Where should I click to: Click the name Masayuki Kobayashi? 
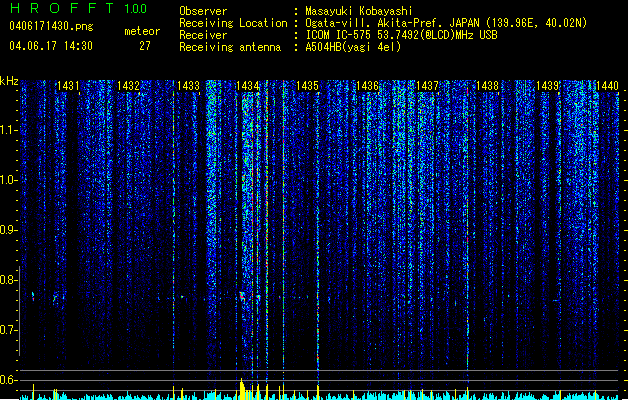(x=359, y=11)
